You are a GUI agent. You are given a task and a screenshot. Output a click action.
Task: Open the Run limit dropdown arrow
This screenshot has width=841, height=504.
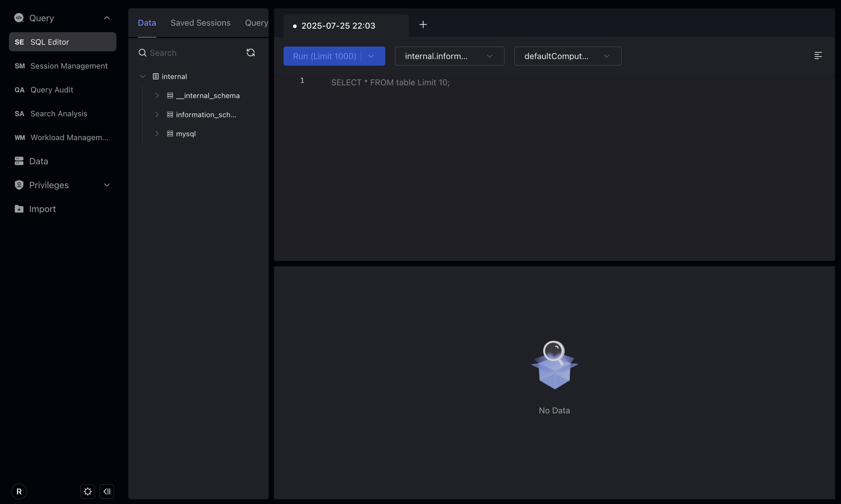point(370,56)
